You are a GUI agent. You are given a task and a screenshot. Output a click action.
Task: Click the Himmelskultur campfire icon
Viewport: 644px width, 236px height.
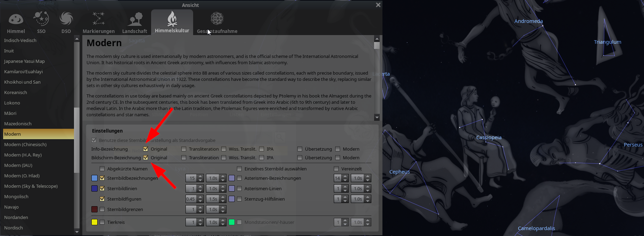click(172, 19)
